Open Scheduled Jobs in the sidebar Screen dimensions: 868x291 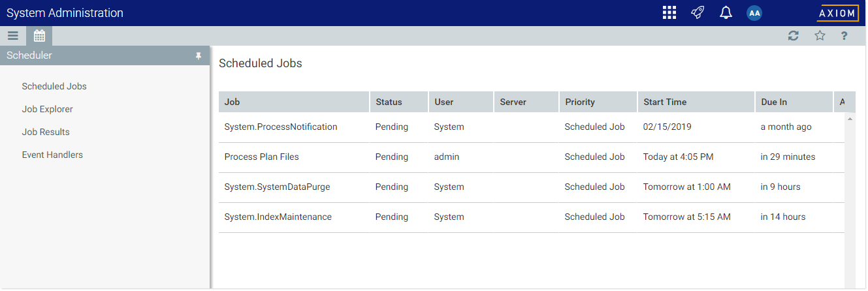tap(54, 86)
